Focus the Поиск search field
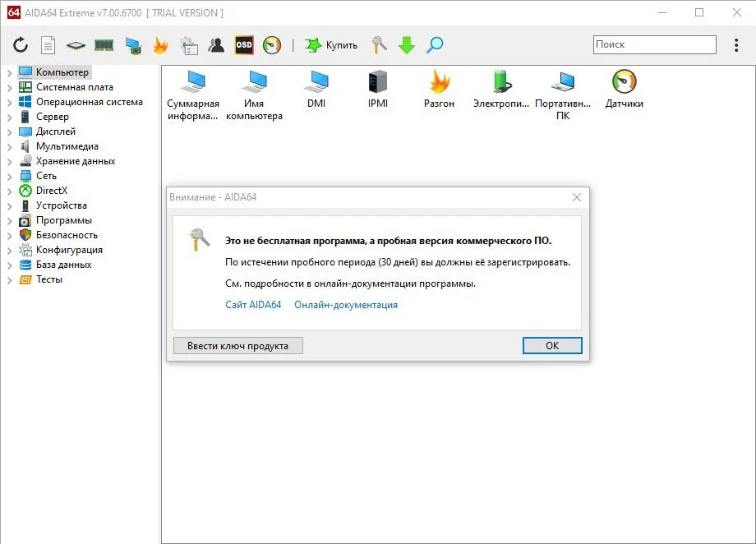 (654, 44)
